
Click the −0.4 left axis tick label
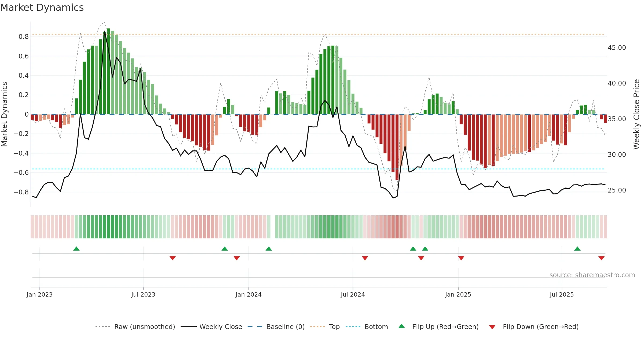pyautogui.click(x=21, y=153)
